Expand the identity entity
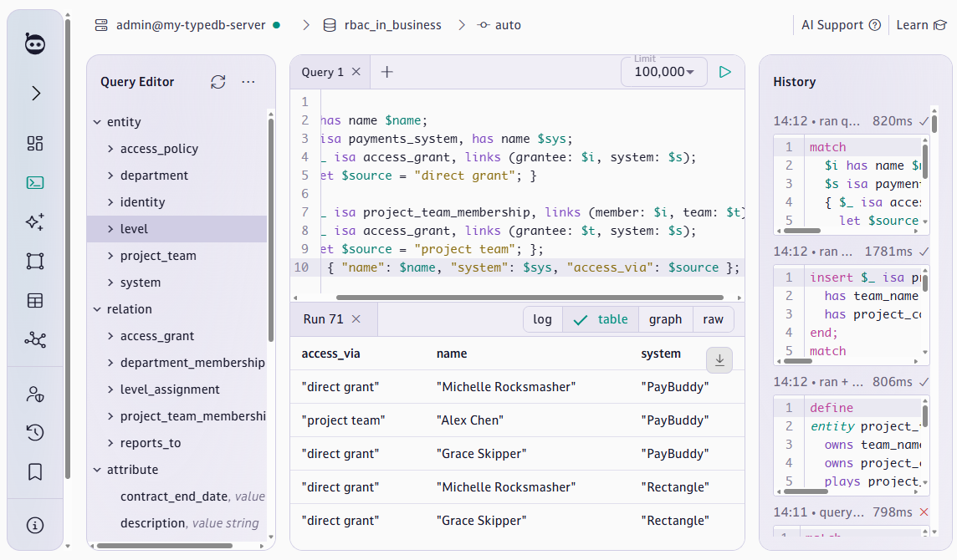 [110, 202]
